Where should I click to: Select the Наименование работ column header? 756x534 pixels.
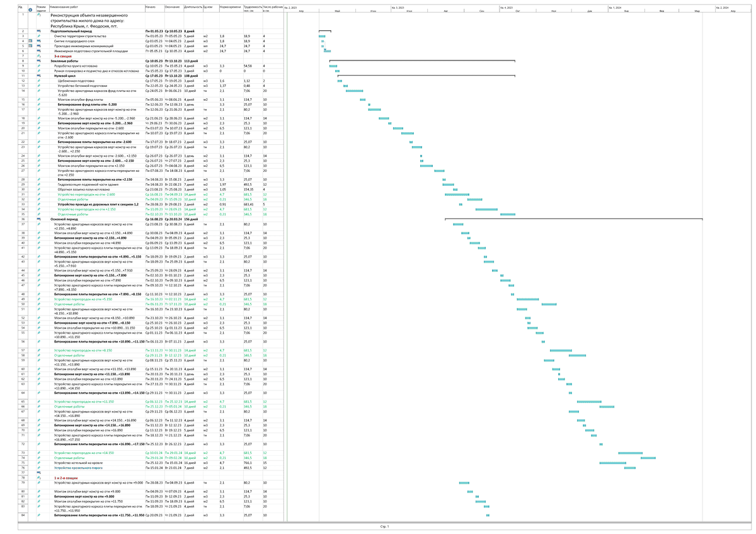[94, 7]
